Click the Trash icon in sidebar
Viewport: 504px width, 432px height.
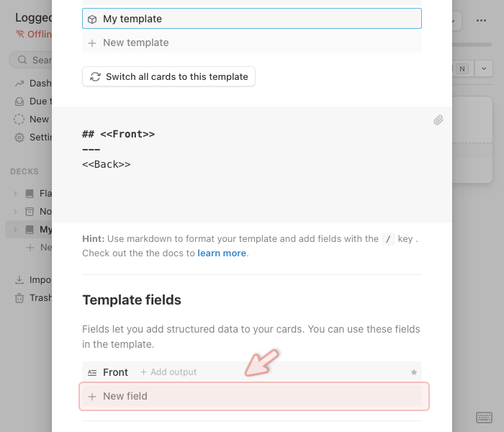point(19,297)
